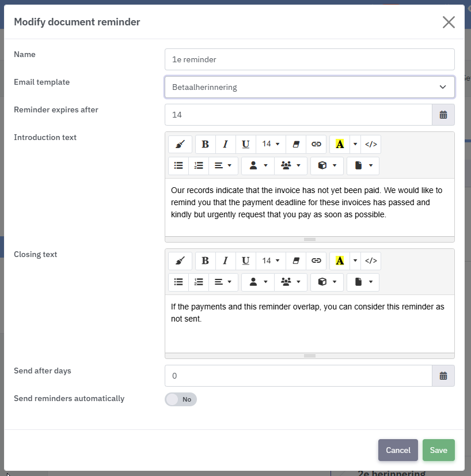This screenshot has height=476, width=471.
Task: Open the Email template dropdown
Action: pos(310,87)
